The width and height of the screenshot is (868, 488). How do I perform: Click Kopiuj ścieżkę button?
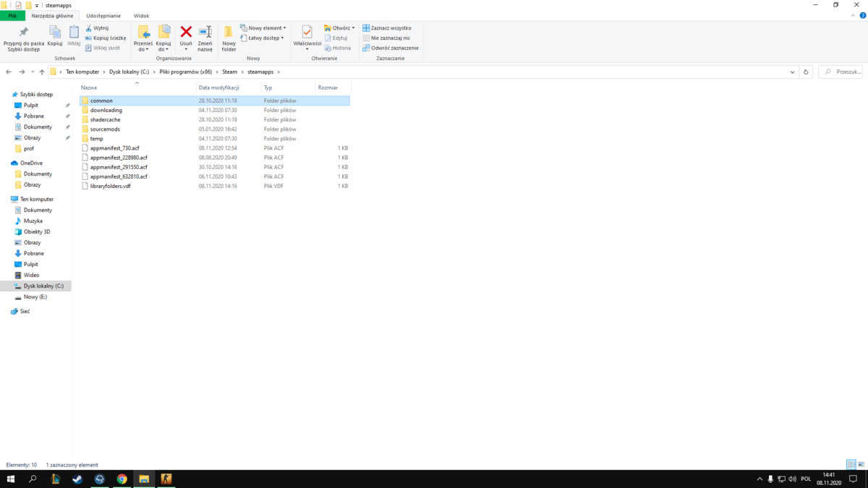coord(106,38)
